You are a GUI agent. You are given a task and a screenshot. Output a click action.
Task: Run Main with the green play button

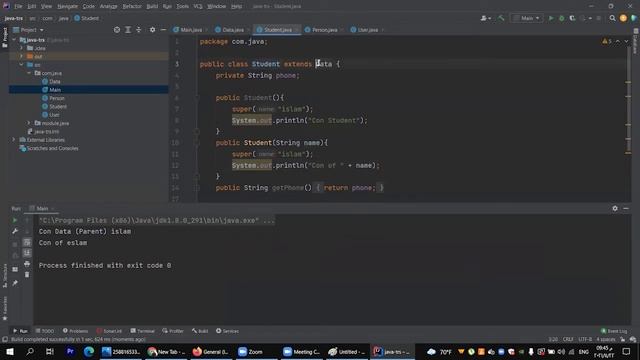click(551, 18)
